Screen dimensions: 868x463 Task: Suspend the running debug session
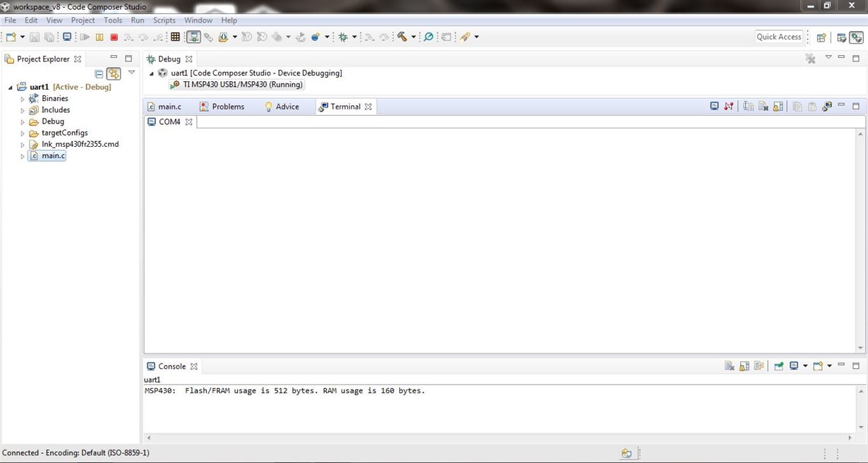[98, 37]
